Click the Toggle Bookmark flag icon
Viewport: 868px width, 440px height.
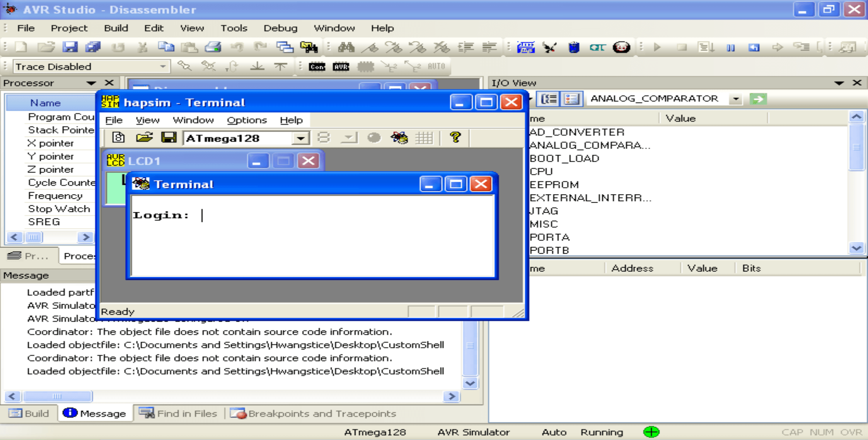pyautogui.click(x=370, y=47)
